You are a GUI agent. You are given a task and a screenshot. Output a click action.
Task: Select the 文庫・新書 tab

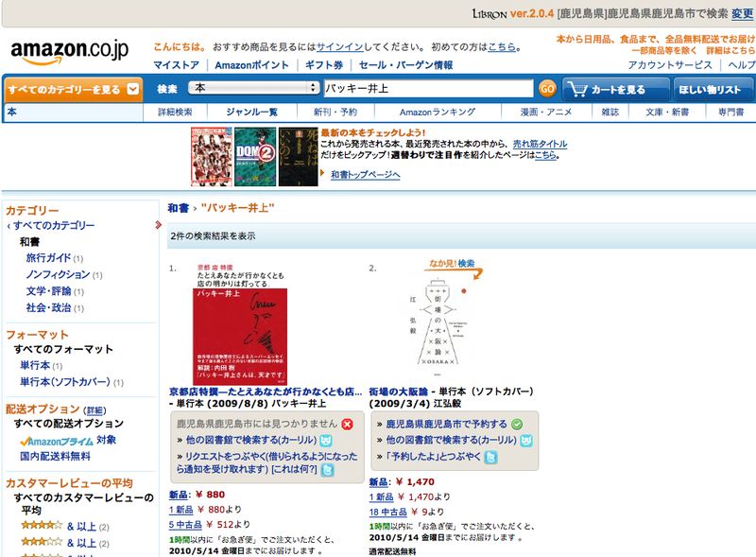pos(667,112)
